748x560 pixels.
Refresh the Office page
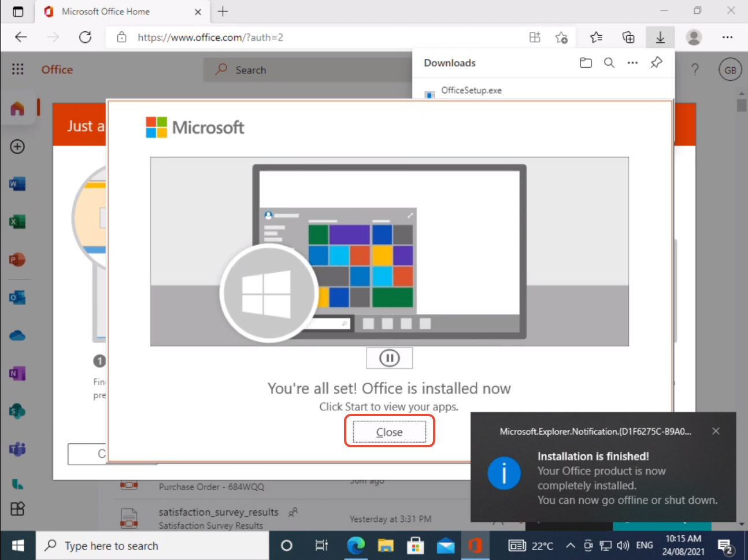[85, 38]
